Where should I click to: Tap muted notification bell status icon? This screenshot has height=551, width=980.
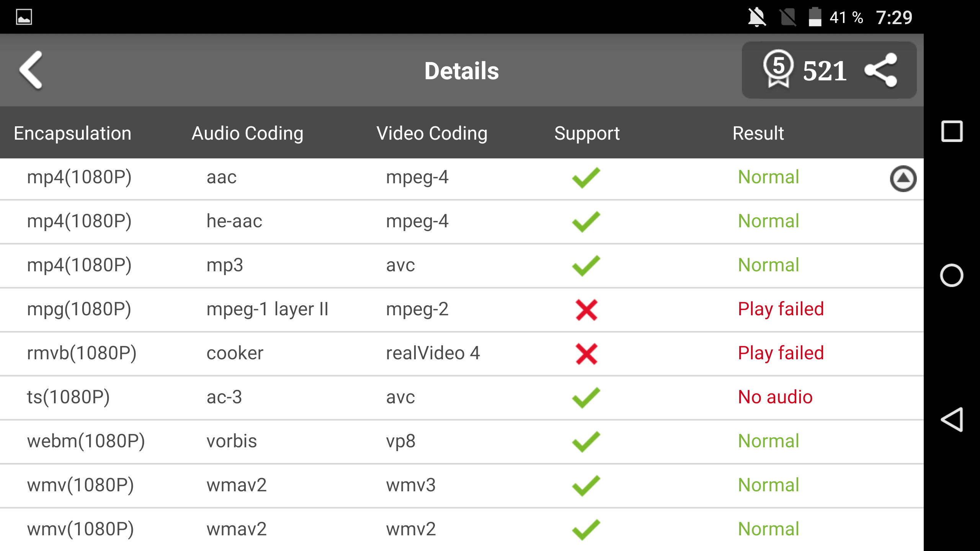tap(757, 18)
